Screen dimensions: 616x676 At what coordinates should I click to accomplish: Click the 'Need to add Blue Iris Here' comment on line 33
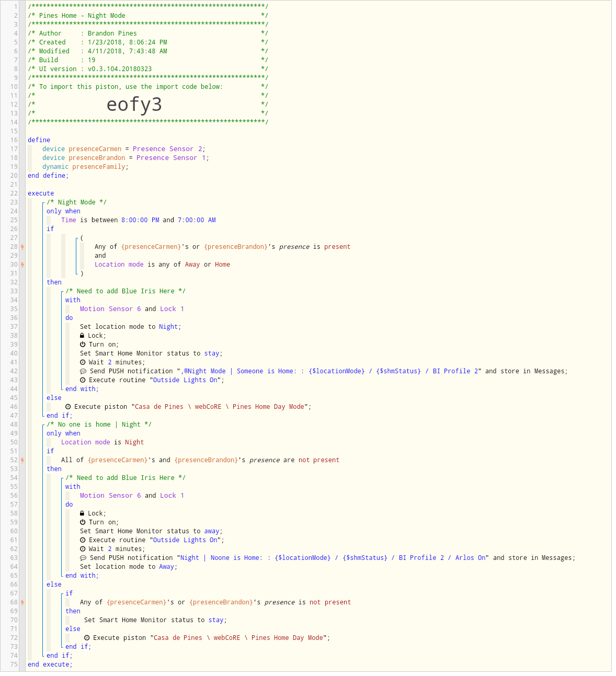point(126,291)
